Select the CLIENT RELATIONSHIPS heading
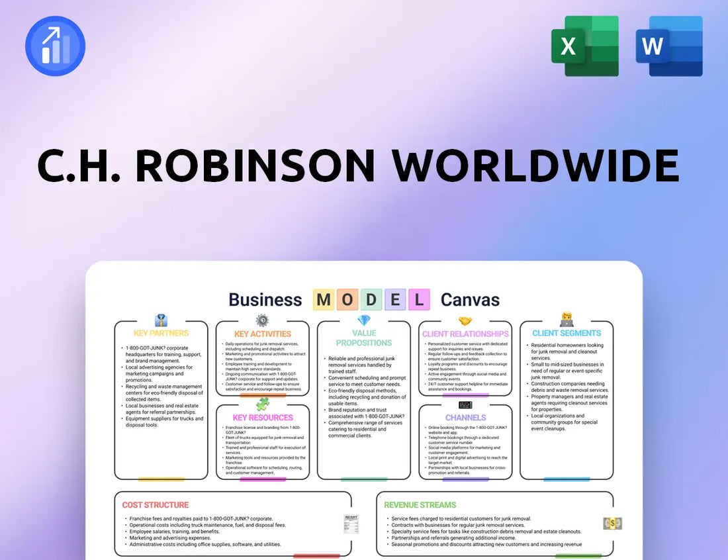 [x=465, y=334]
